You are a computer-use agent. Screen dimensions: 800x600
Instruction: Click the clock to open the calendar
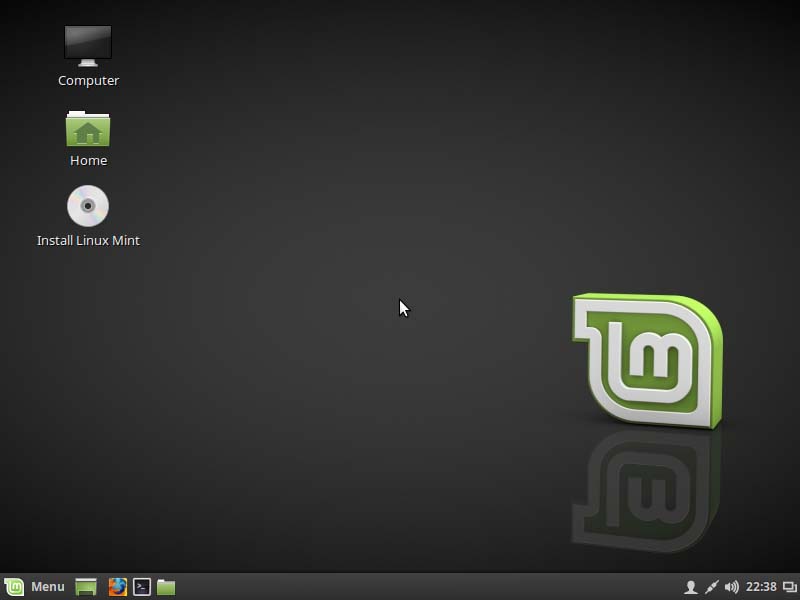(x=760, y=587)
